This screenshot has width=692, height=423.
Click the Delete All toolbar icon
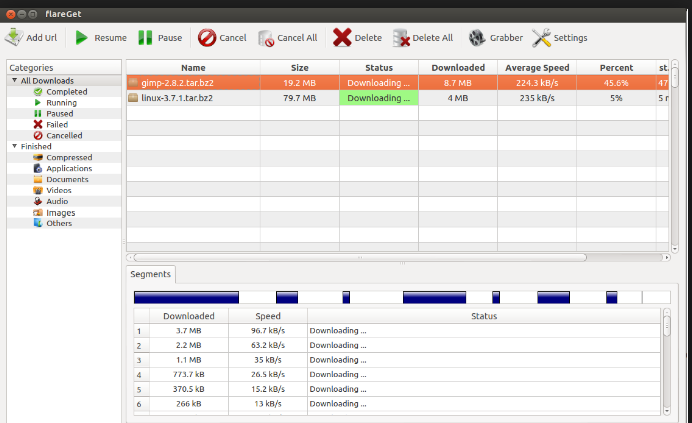pos(401,38)
